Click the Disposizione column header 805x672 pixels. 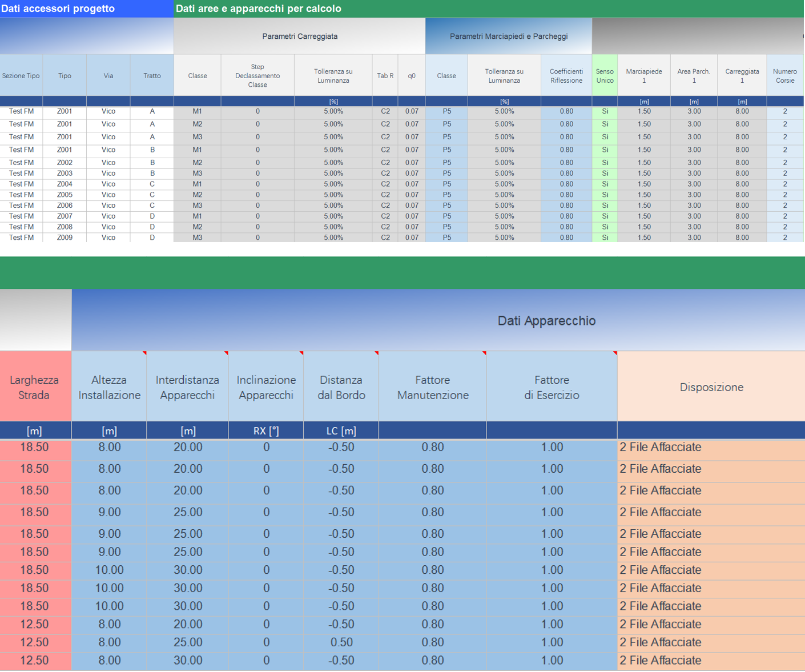click(x=711, y=387)
